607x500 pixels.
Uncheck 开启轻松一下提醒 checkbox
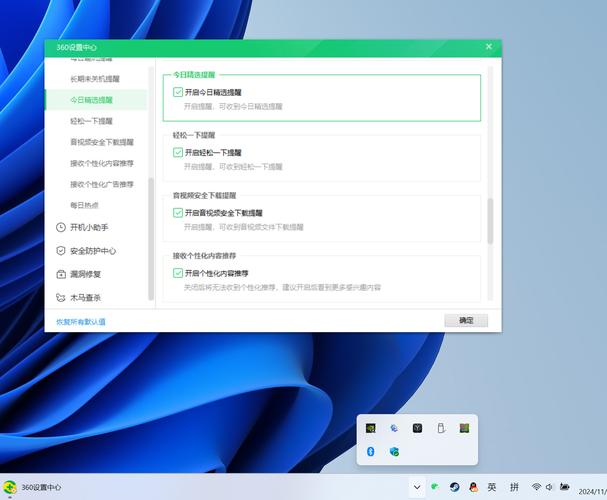(x=178, y=153)
